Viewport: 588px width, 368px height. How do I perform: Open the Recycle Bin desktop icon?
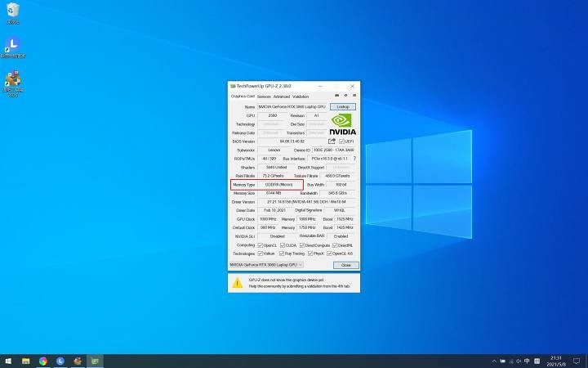13,13
